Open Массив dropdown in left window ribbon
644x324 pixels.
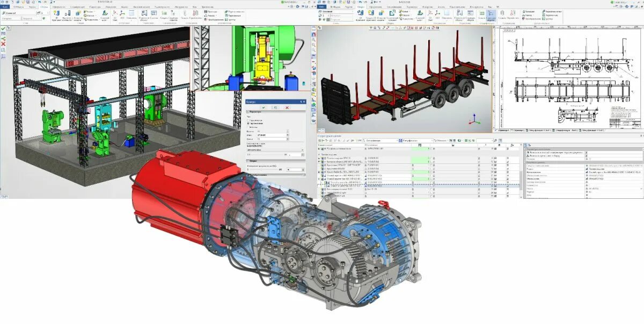[90, 16]
